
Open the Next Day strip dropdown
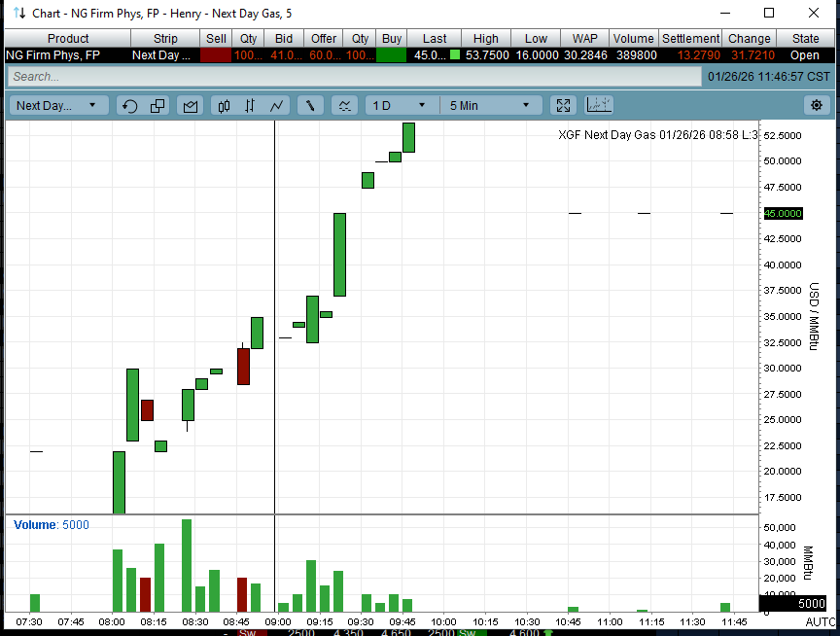coord(58,106)
